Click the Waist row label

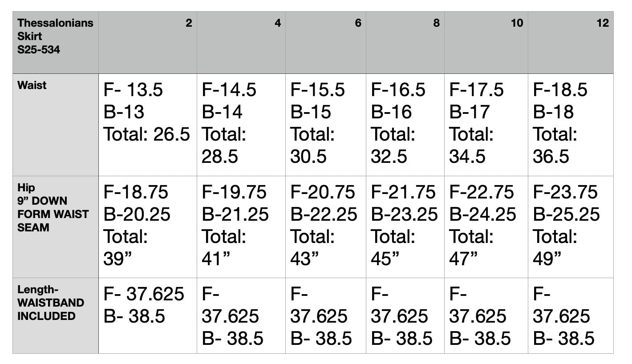click(56, 125)
